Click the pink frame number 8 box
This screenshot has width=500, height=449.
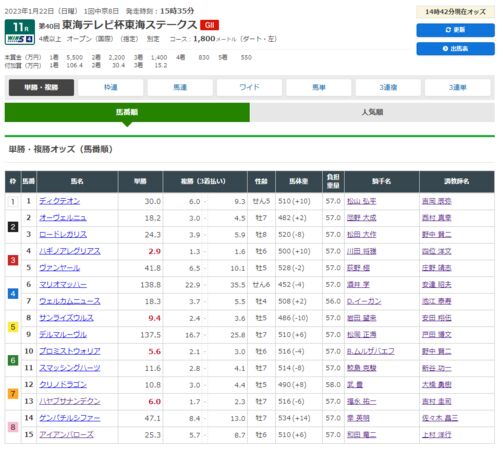[13, 427]
